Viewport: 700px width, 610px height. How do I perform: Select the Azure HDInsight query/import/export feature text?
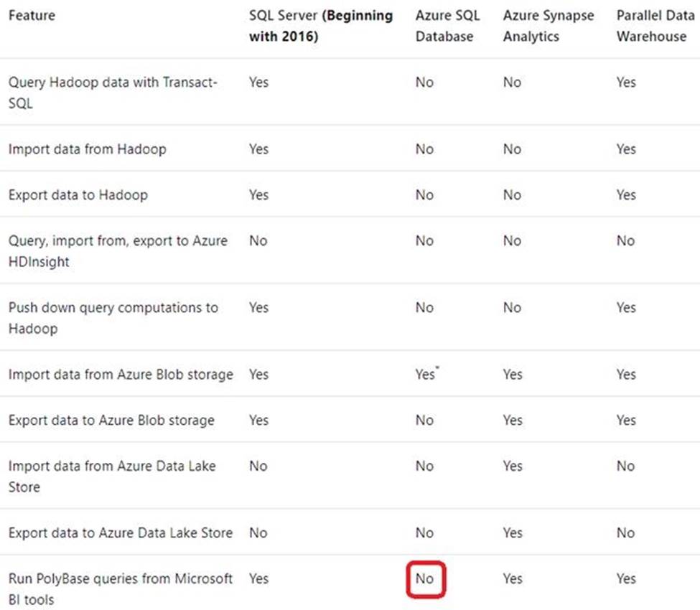pos(118,251)
